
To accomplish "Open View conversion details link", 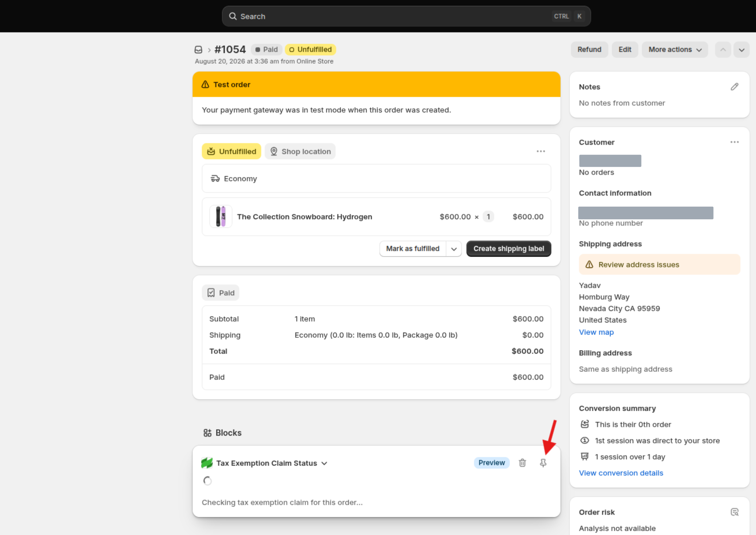I will (621, 473).
